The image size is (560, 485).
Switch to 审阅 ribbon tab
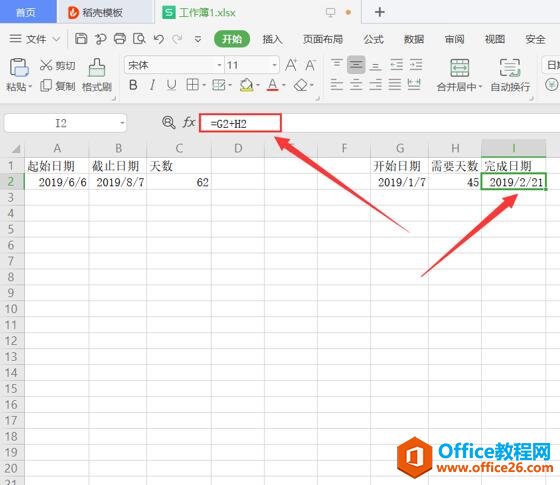tap(454, 39)
